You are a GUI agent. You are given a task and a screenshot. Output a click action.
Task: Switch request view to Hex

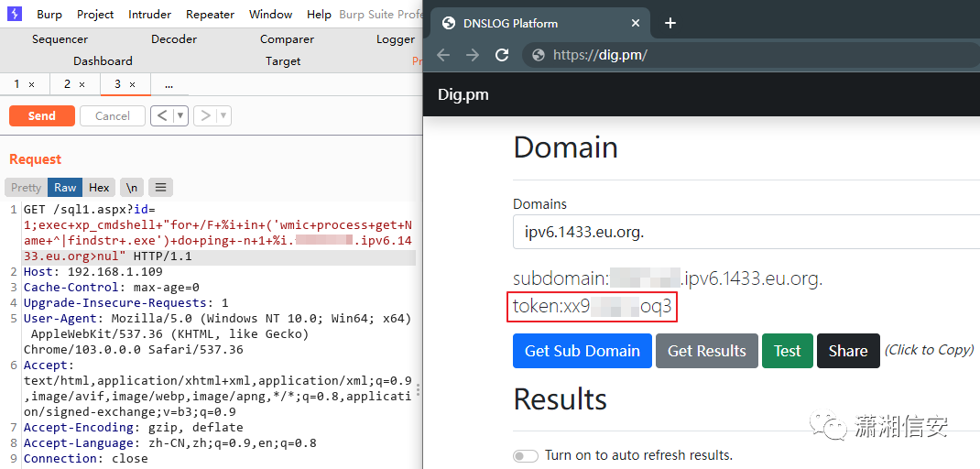pos(99,188)
